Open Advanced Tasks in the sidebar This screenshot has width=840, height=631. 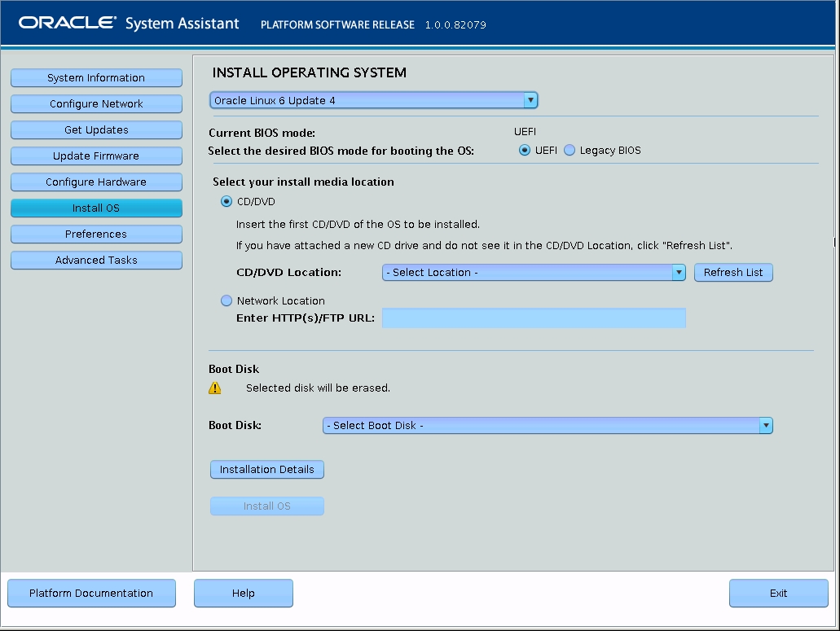click(96, 261)
